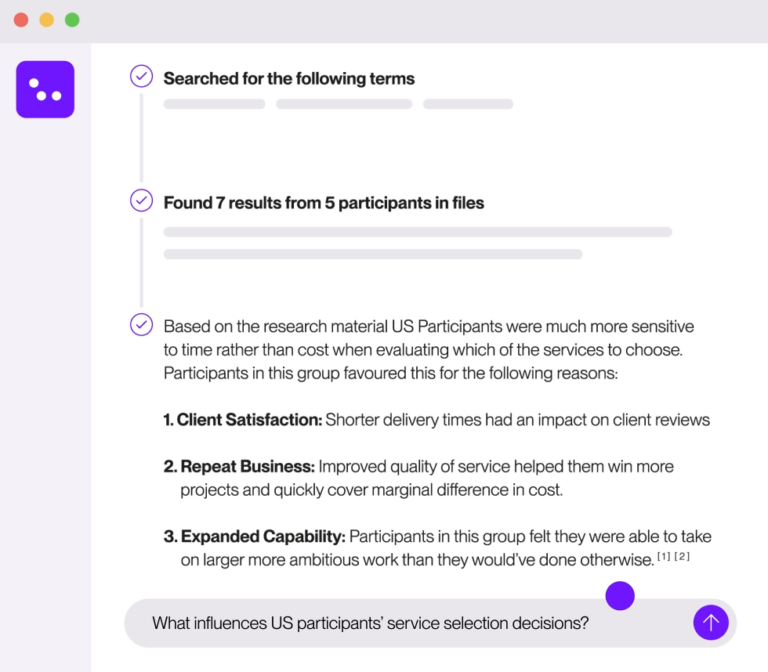Click the yellow minimize window button
768x672 pixels.
click(x=46, y=20)
